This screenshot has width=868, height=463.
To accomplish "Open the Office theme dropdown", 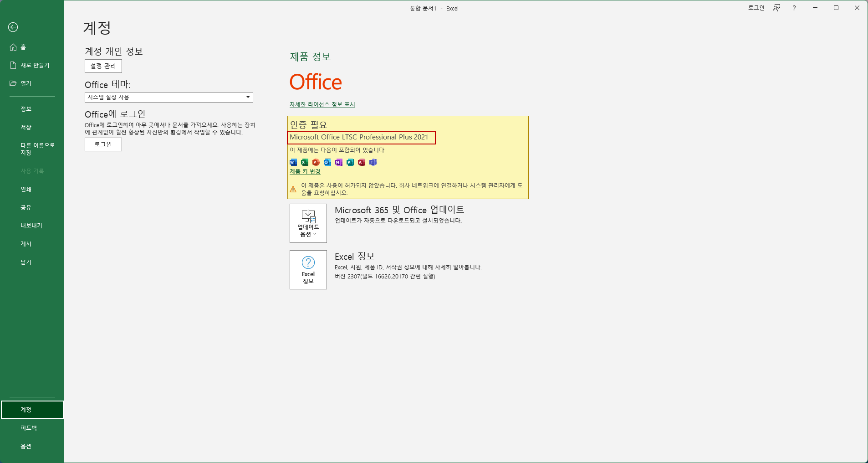I will [x=169, y=97].
